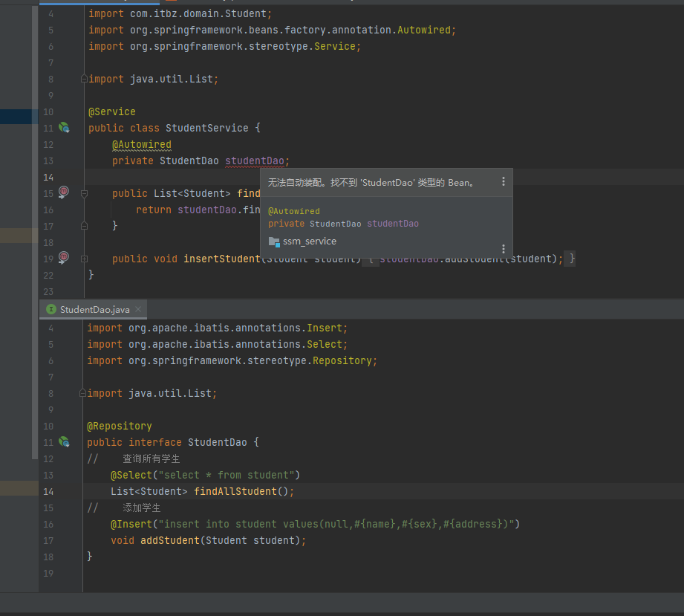Click the ssm_service module folder icon in popup
Image resolution: width=684 pixels, height=616 pixels.
[274, 241]
